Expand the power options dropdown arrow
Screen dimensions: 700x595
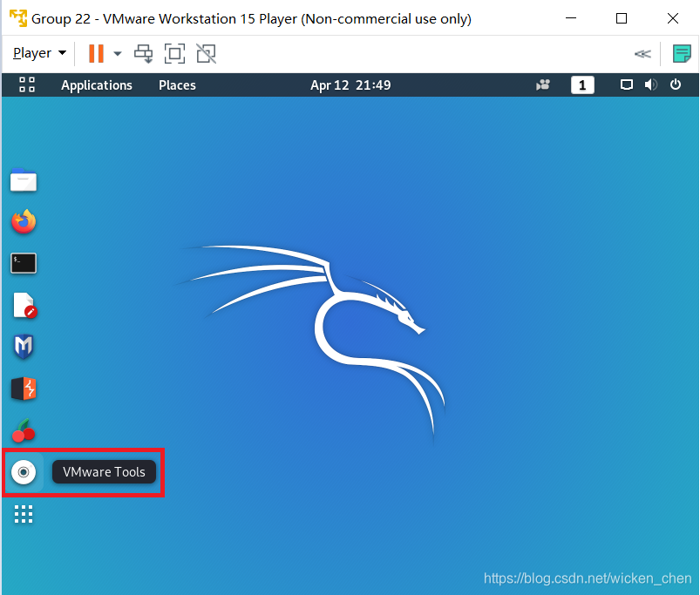tap(118, 53)
